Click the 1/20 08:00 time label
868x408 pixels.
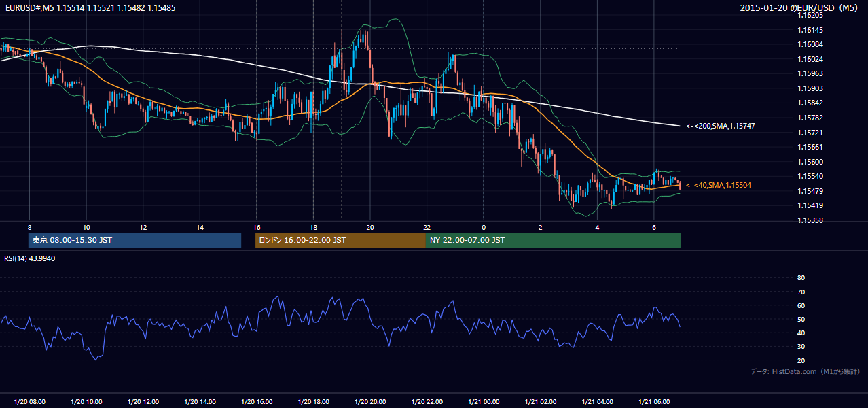coord(29,401)
